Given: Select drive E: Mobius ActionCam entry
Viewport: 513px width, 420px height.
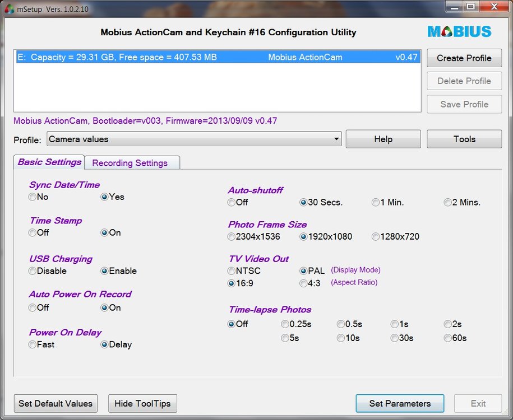Looking at the screenshot, I should point(218,57).
